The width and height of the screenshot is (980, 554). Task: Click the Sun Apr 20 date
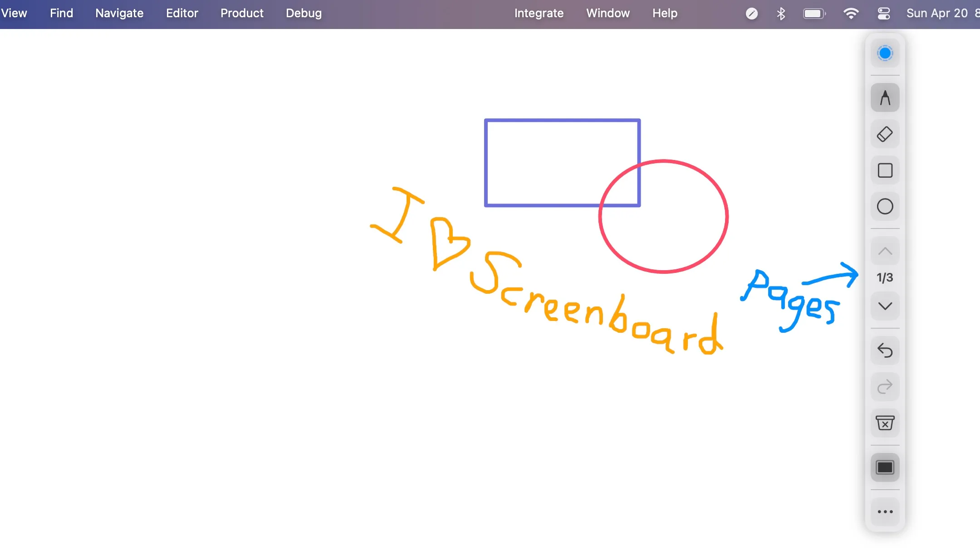pos(937,13)
